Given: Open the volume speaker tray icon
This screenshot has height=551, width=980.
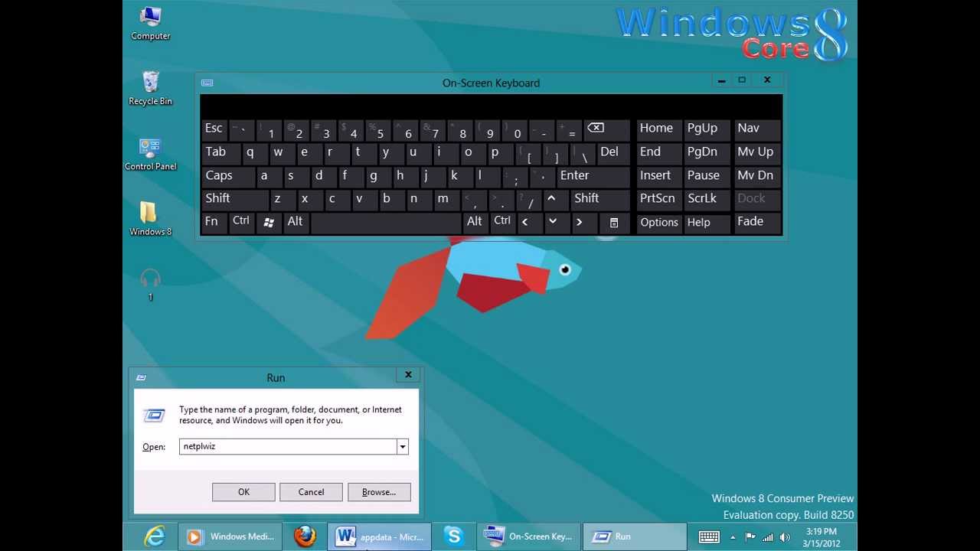Looking at the screenshot, I should (x=784, y=537).
